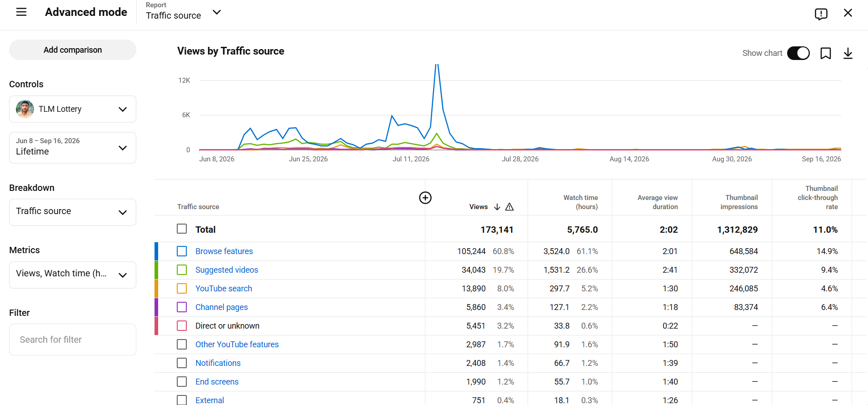Image resolution: width=868 pixels, height=405 pixels.
Task: Click the Add comparison button
Action: click(x=73, y=50)
